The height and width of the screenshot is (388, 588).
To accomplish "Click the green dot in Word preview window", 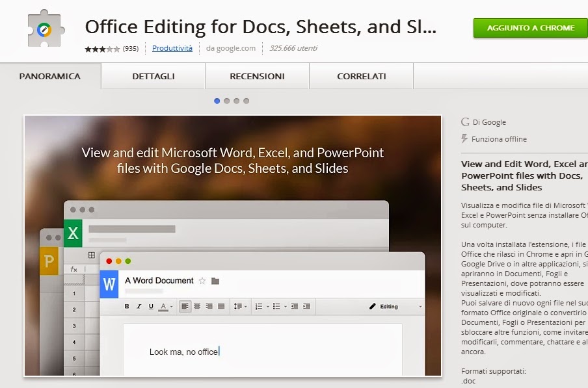I will pyautogui.click(x=128, y=261).
